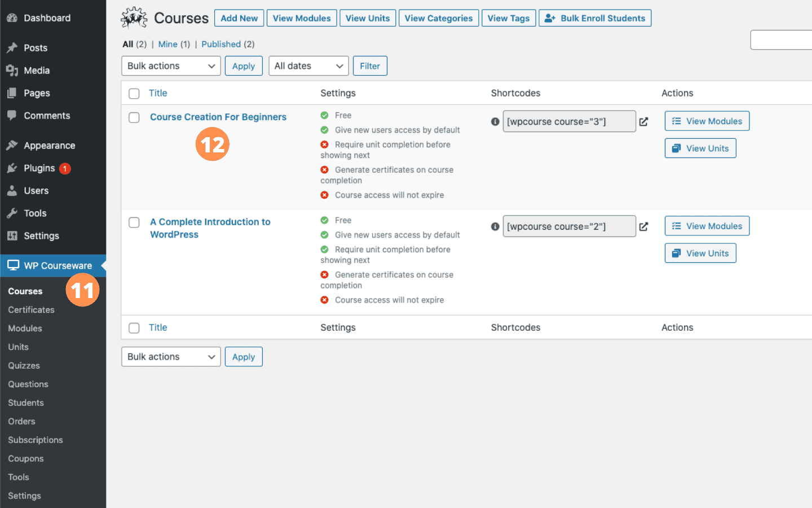View Modules for Course Creation For Beginners
The height and width of the screenshot is (508, 812).
coord(707,121)
